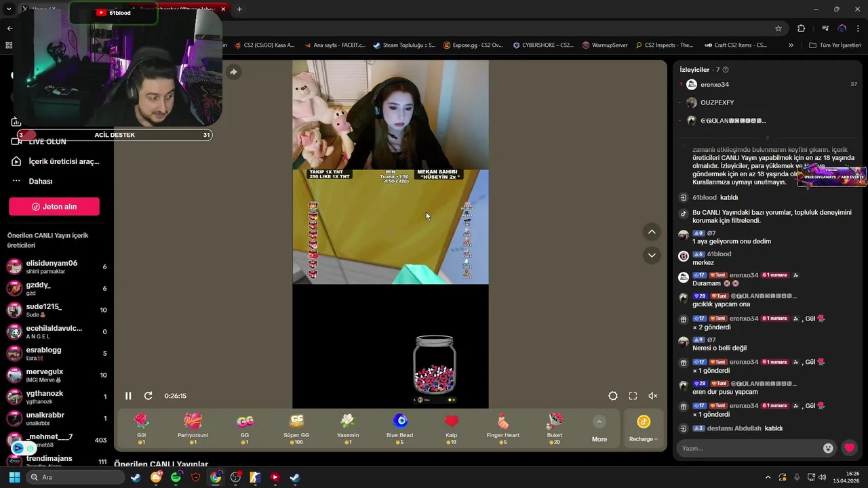Open unalkrbbr recommended live stream

pyautogui.click(x=56, y=418)
